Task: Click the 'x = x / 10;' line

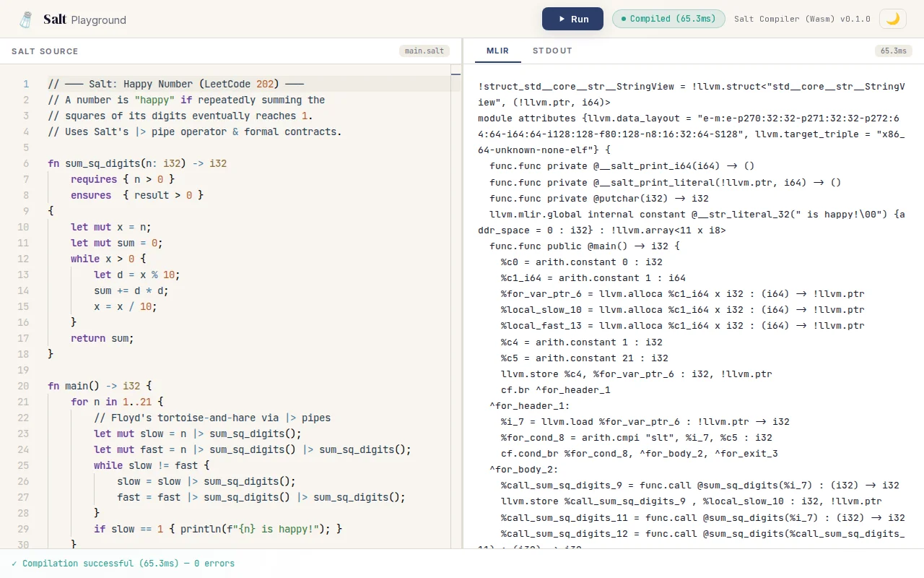Action: 126,306
